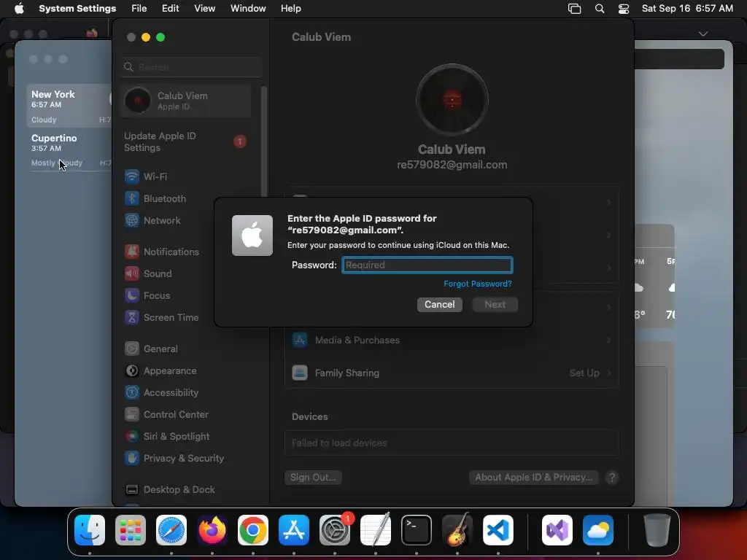The width and height of the screenshot is (747, 560).
Task: Open Control Center in menu bar
Action: click(x=624, y=9)
